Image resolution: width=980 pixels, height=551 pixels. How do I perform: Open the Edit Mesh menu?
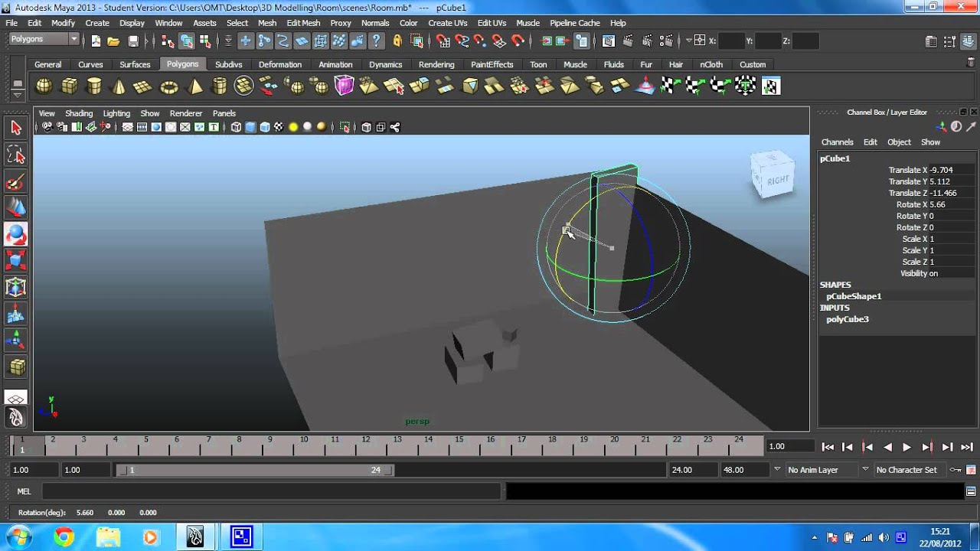[x=303, y=23]
